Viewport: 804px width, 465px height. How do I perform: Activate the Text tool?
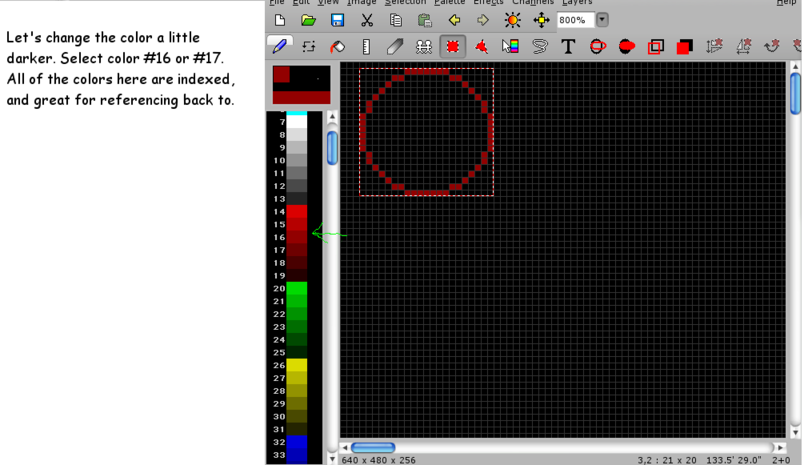click(568, 46)
